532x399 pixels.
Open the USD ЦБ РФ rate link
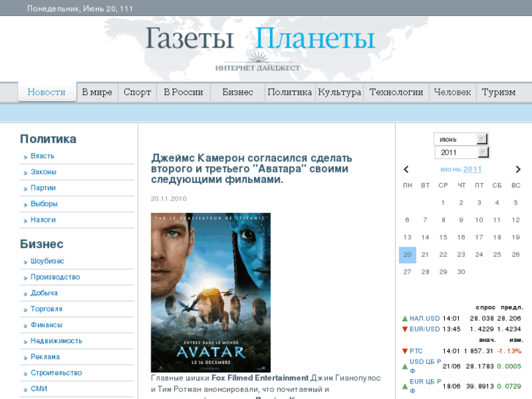click(425, 366)
